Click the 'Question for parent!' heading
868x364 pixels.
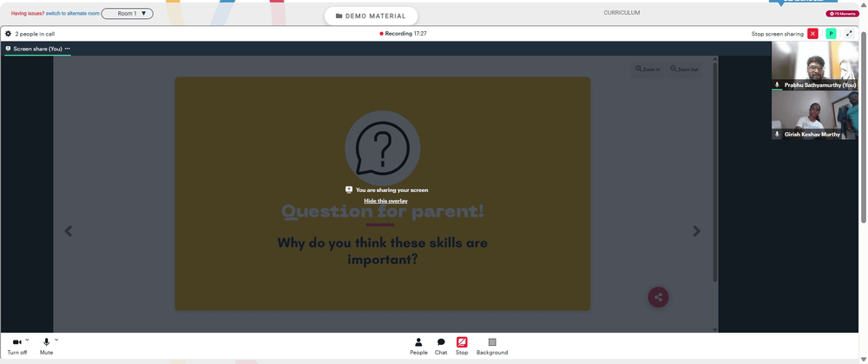[383, 211]
